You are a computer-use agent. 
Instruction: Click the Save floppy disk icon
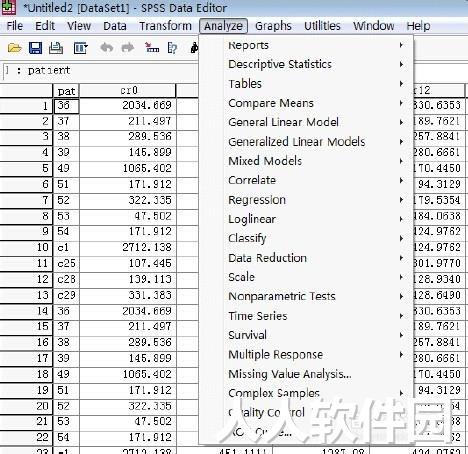click(x=35, y=48)
